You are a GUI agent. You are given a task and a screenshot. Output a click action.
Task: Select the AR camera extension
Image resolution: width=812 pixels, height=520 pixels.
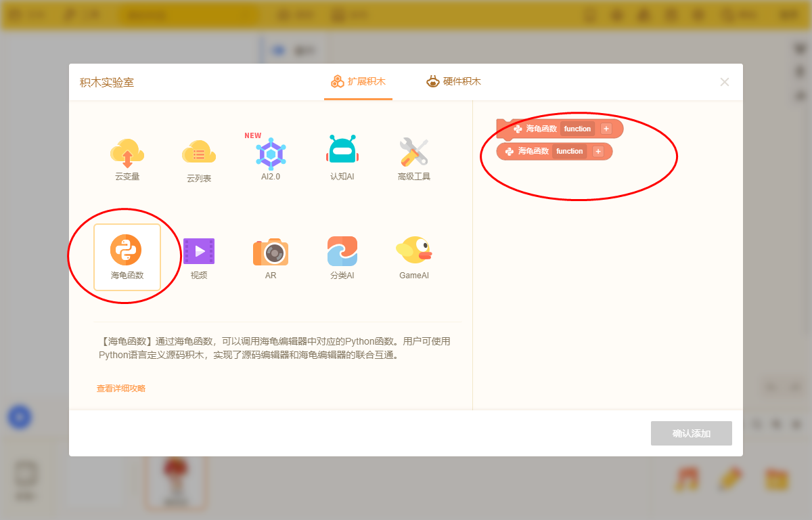coord(271,257)
